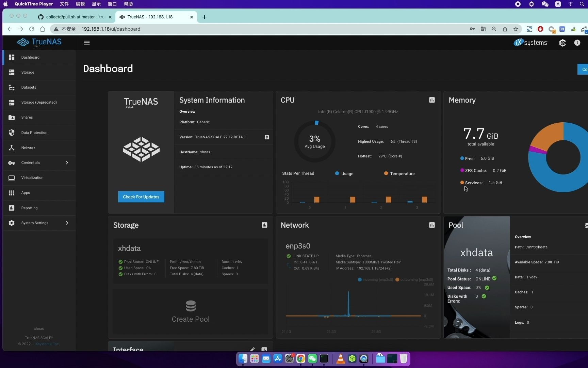588x368 pixels.
Task: Open 文件 menu in menu bar
Action: pos(64,4)
